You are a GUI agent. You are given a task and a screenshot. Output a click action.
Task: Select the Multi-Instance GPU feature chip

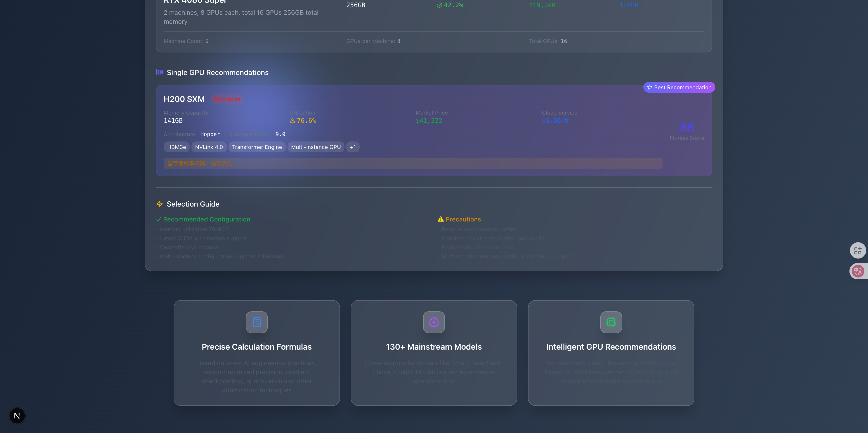pyautogui.click(x=316, y=147)
